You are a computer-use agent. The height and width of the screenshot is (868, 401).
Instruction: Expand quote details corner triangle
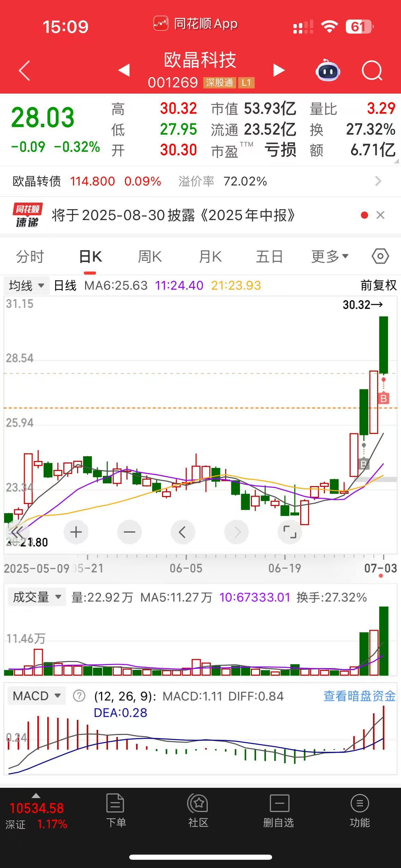[x=397, y=160]
